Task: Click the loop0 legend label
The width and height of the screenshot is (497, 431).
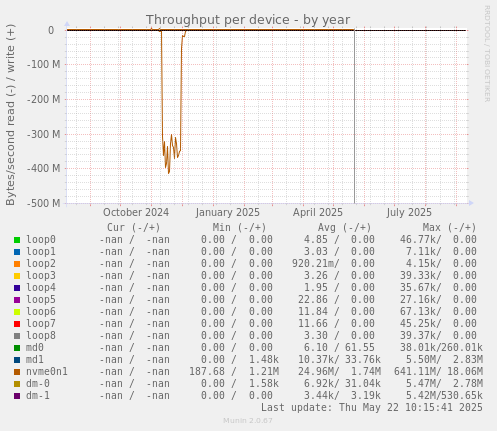Action: click(x=41, y=240)
